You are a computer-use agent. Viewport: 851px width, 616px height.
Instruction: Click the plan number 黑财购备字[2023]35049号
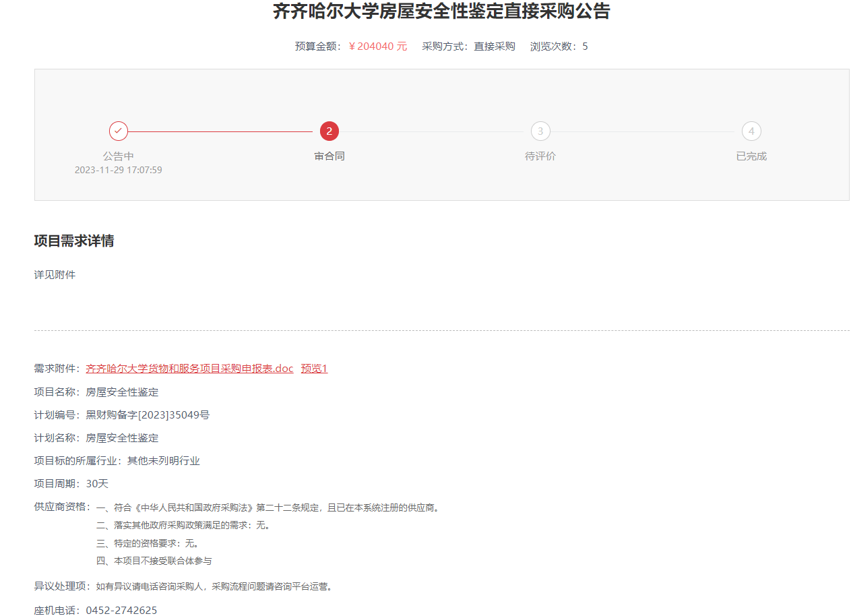point(148,415)
